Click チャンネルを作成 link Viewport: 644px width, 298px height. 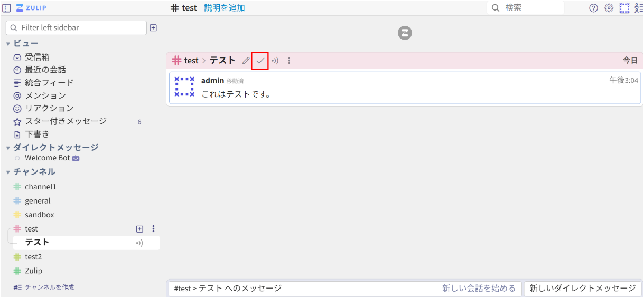tap(50, 287)
